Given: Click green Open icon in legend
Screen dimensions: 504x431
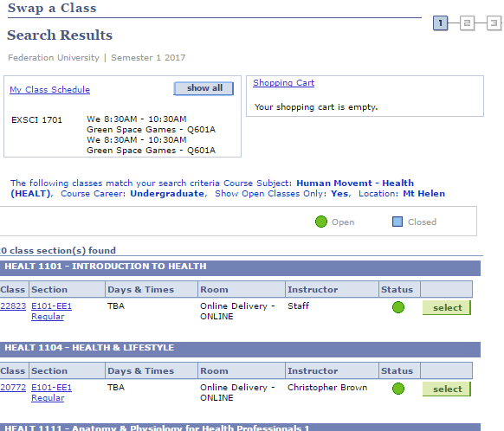Looking at the screenshot, I should tap(321, 222).
